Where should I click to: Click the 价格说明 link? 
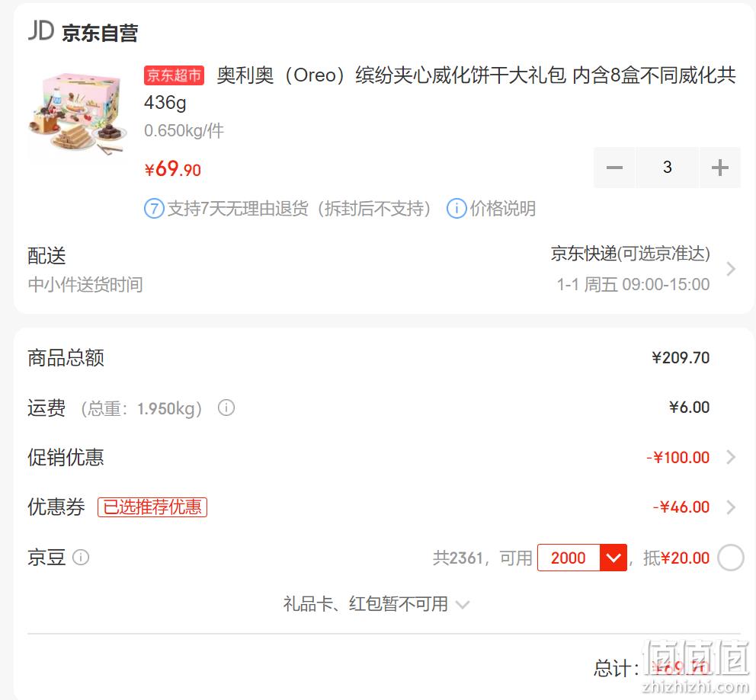click(x=503, y=209)
